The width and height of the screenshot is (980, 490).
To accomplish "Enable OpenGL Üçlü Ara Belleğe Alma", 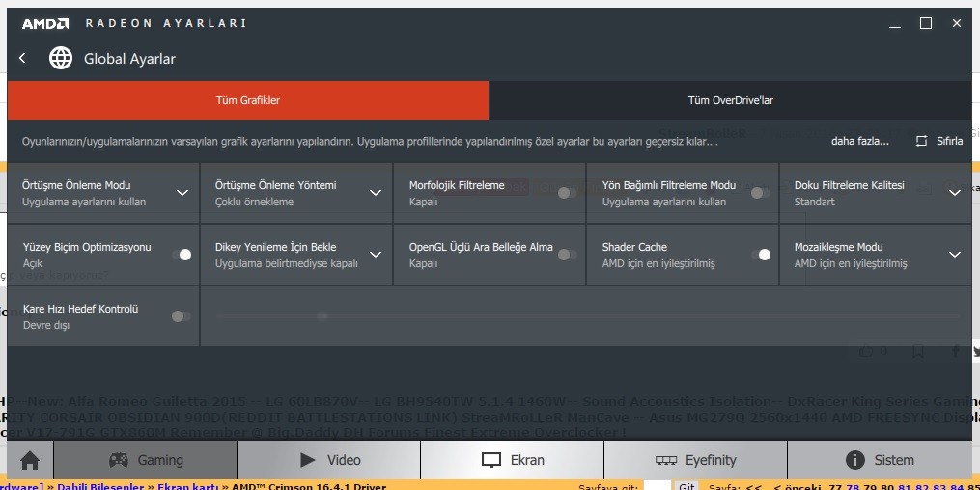I will [568, 255].
